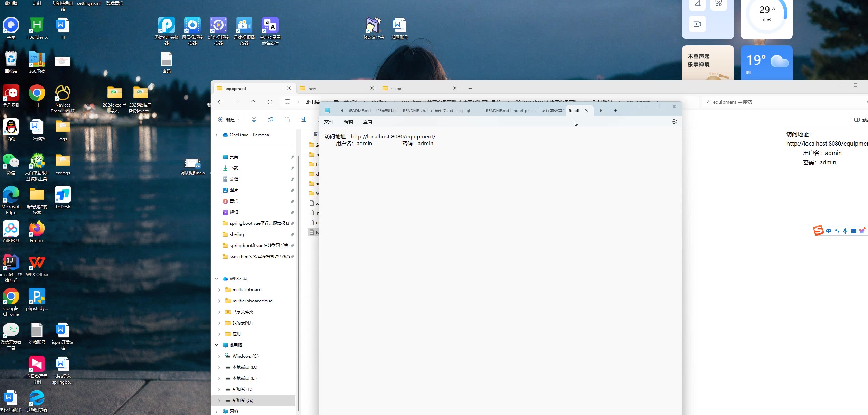Close the equipment Explorer tab
868x415 pixels.
click(289, 88)
